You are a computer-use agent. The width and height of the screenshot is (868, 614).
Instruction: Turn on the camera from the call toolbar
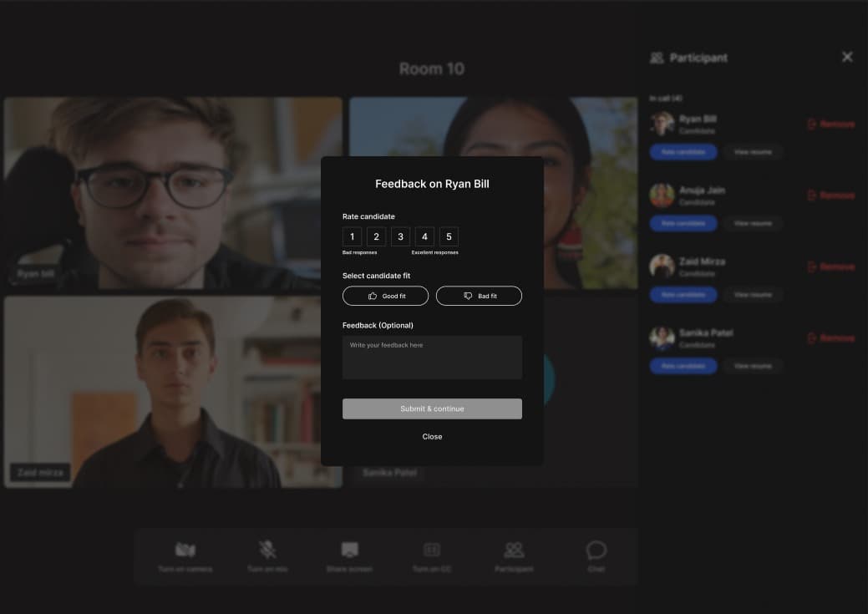[x=185, y=549]
